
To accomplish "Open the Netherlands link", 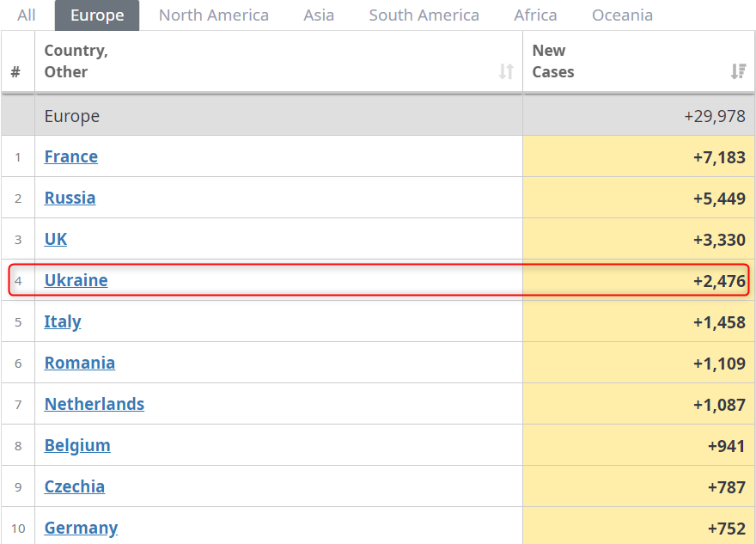I will point(94,404).
